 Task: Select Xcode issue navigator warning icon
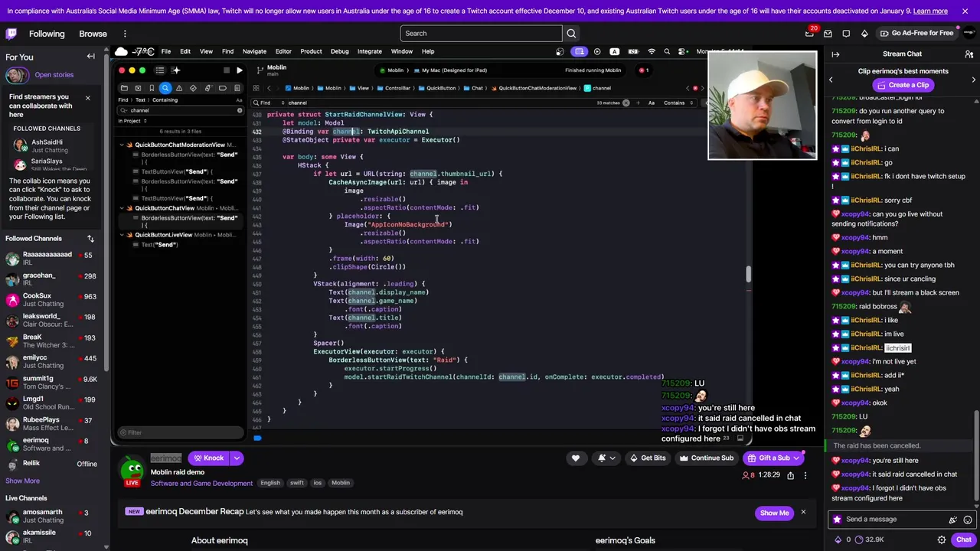coord(179,88)
